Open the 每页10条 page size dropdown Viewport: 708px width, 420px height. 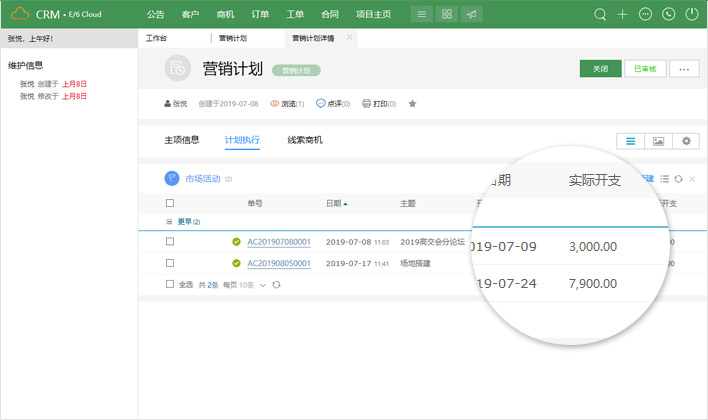pos(245,285)
